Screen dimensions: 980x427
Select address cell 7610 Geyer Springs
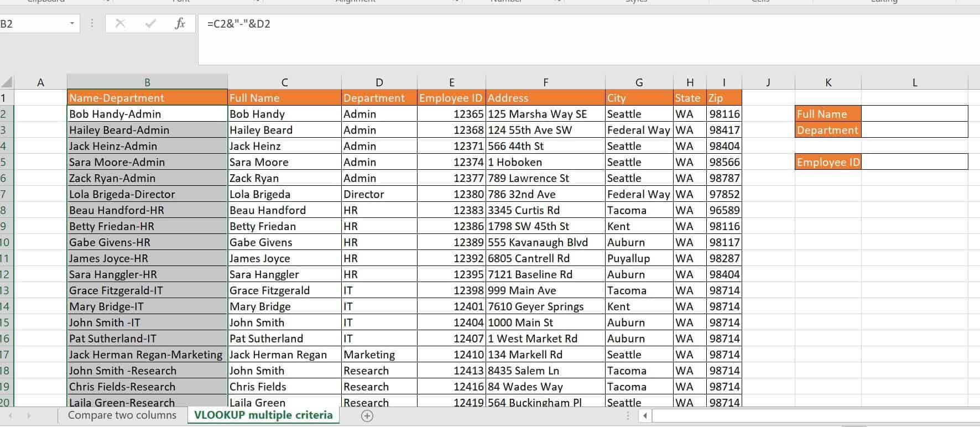[545, 306]
